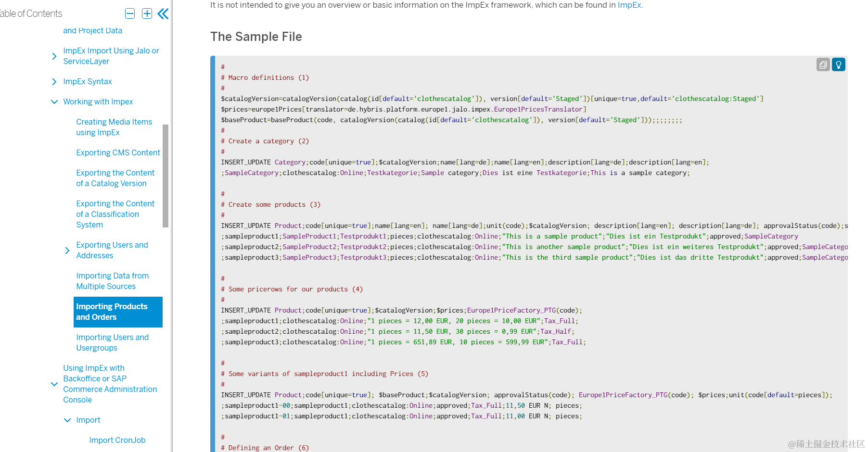Open Exporting the Content of a Catalog Version
The width and height of the screenshot is (868, 452).
coord(115,178)
